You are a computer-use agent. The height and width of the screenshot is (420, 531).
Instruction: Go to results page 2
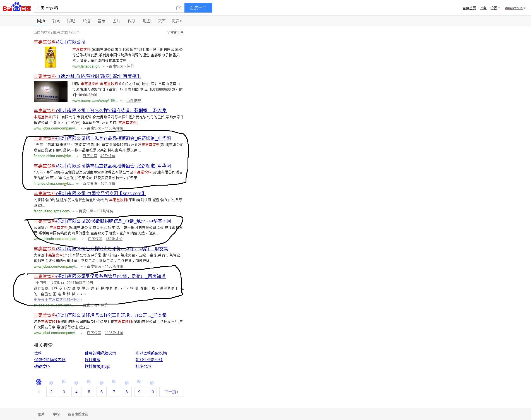click(51, 392)
